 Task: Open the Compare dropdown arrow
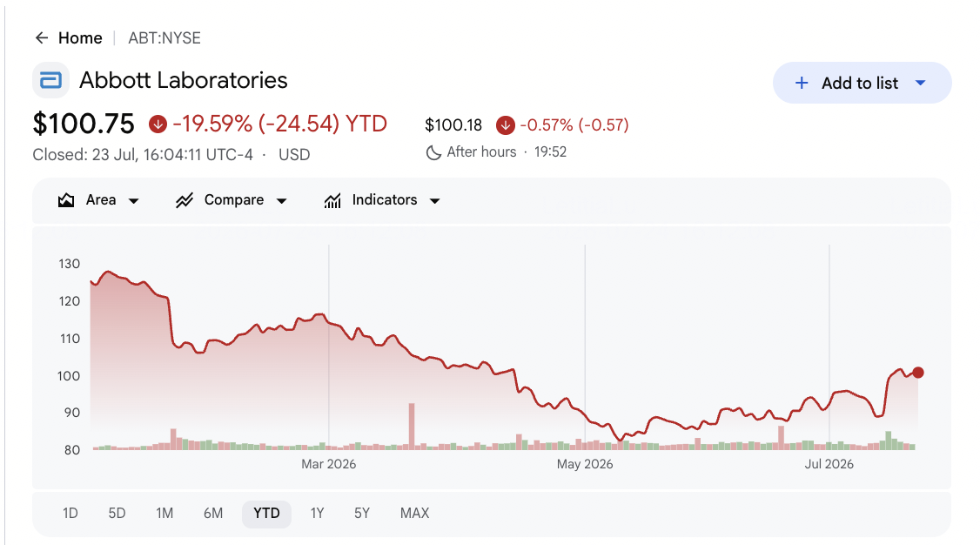(x=281, y=200)
